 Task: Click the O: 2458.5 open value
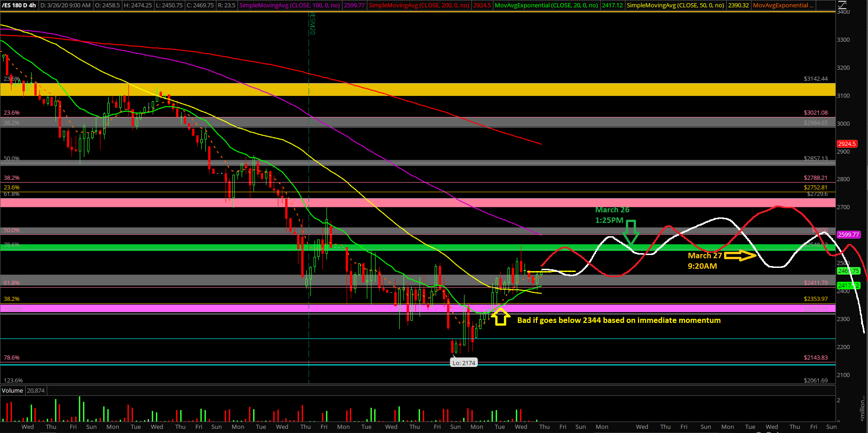point(107,5)
